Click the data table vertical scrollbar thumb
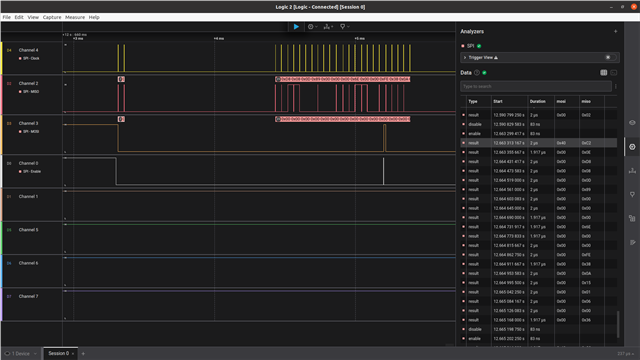 point(618,324)
